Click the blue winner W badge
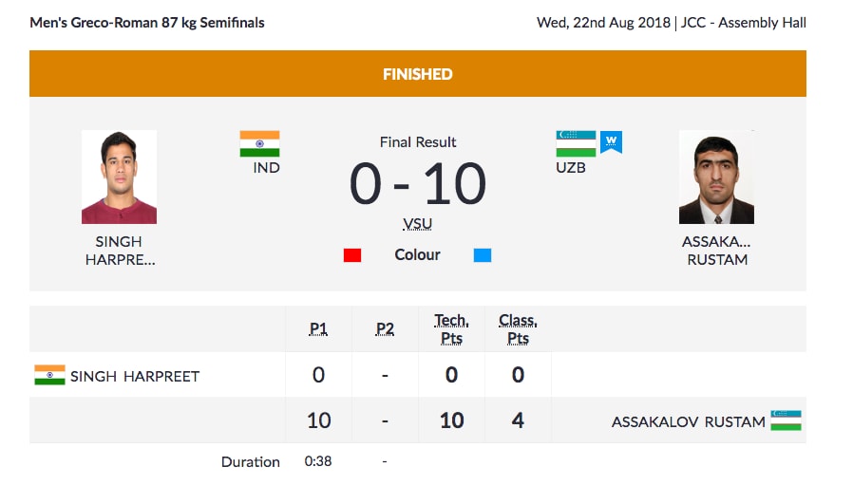 pos(612,142)
